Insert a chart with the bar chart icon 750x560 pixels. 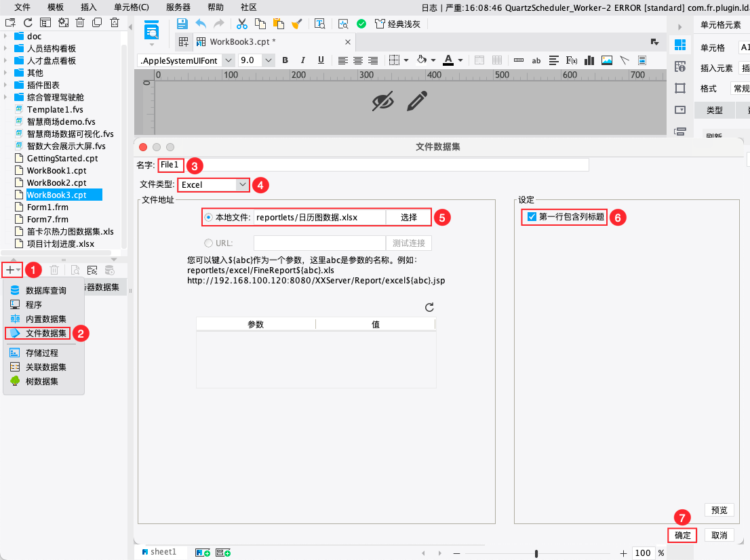589,60
